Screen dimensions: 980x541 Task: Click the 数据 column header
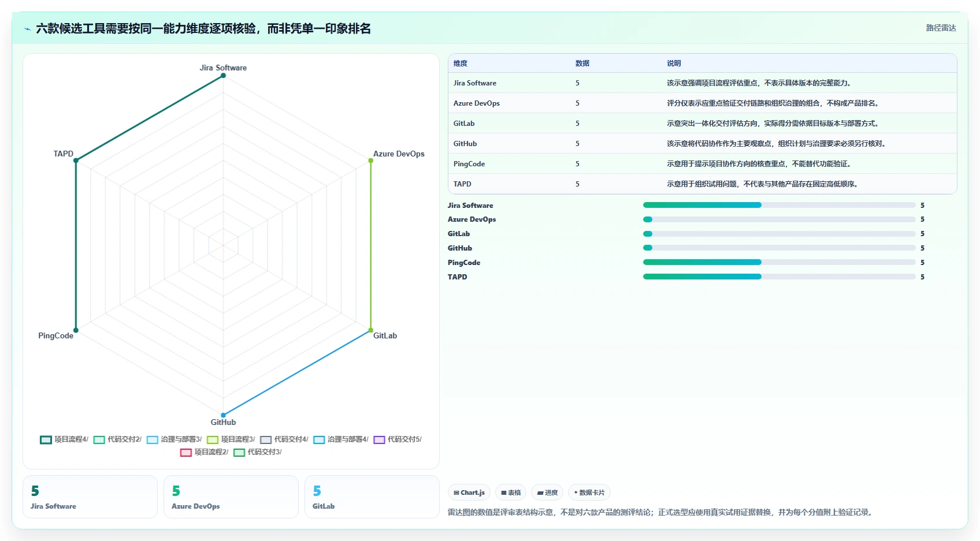click(582, 64)
